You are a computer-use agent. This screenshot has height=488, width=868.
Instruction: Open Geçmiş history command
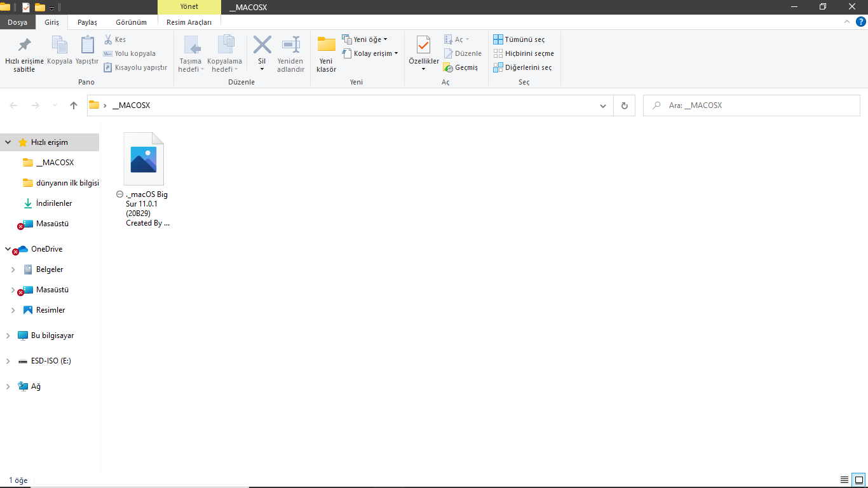tap(461, 67)
